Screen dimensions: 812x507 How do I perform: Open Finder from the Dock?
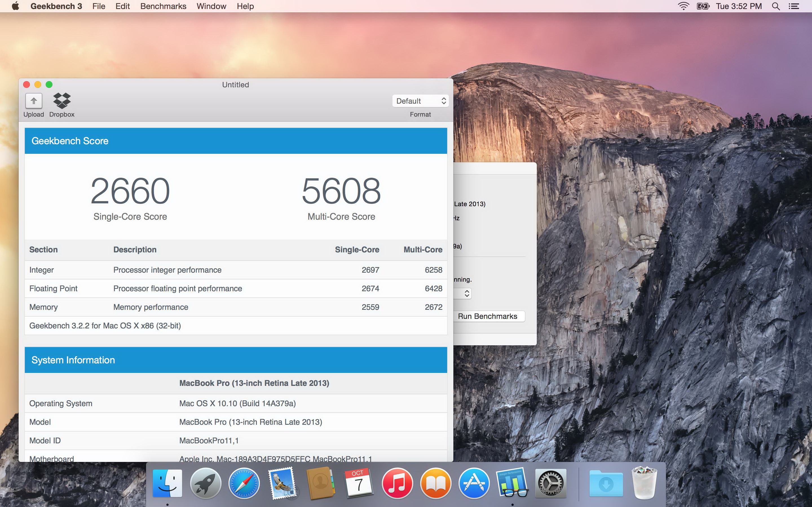167,483
